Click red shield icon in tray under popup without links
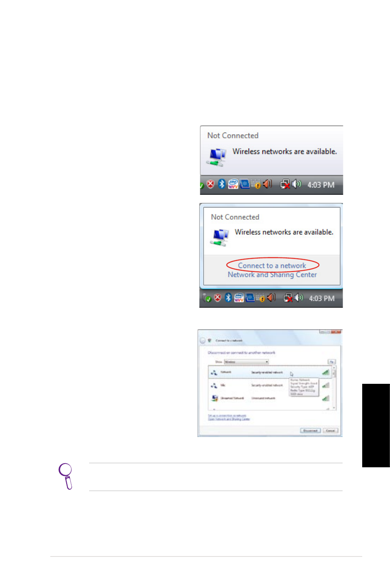This screenshot has width=390, height=588. tap(211, 184)
